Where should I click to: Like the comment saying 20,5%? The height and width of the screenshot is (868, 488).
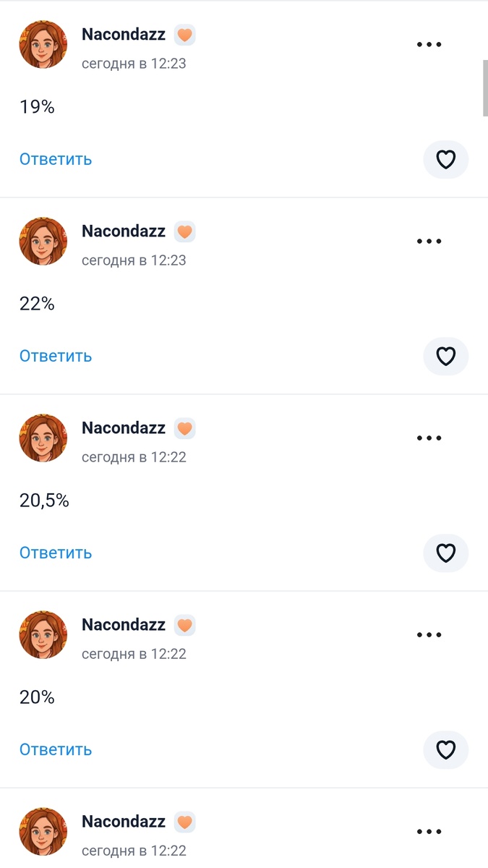point(445,553)
